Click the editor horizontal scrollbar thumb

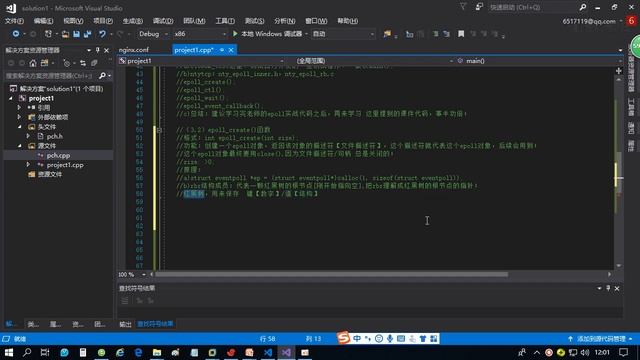[x=331, y=274]
